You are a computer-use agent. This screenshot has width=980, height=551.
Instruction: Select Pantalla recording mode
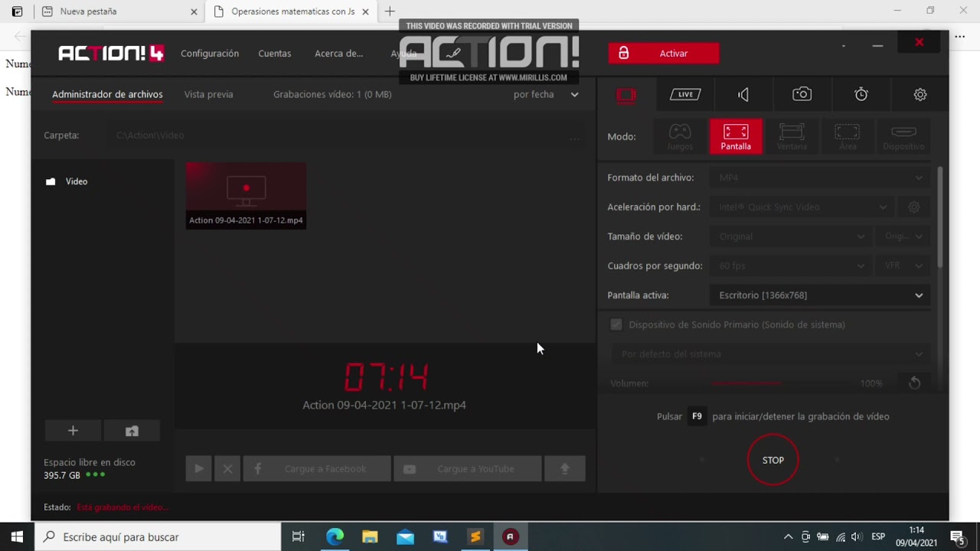(736, 136)
